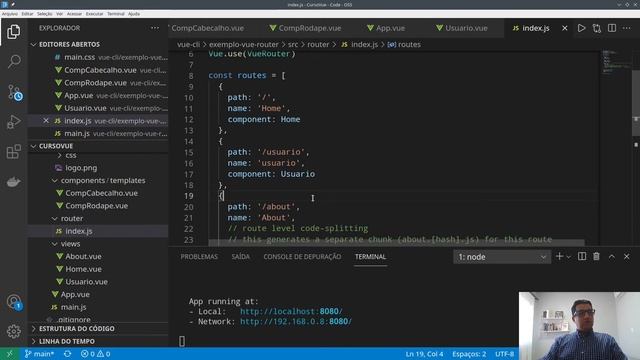
Task: Open the Explorer view in activity bar
Action: [13, 32]
